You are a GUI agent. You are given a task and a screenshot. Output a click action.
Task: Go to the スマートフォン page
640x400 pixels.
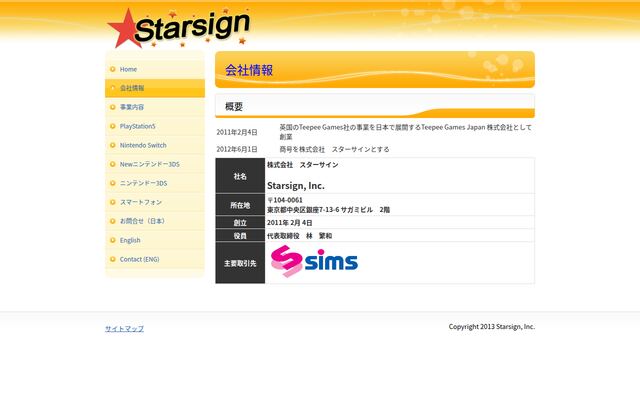coord(155,202)
